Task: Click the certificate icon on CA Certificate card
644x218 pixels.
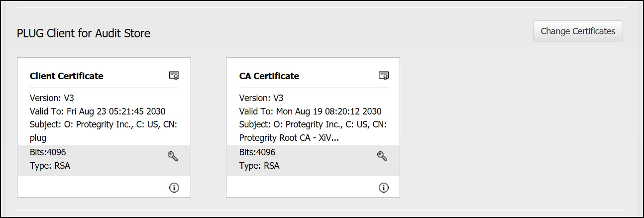Action: click(383, 76)
